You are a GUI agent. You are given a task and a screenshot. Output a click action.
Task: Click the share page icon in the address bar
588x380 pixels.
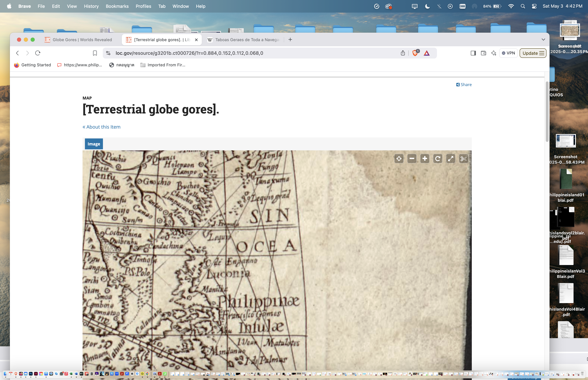coord(403,53)
